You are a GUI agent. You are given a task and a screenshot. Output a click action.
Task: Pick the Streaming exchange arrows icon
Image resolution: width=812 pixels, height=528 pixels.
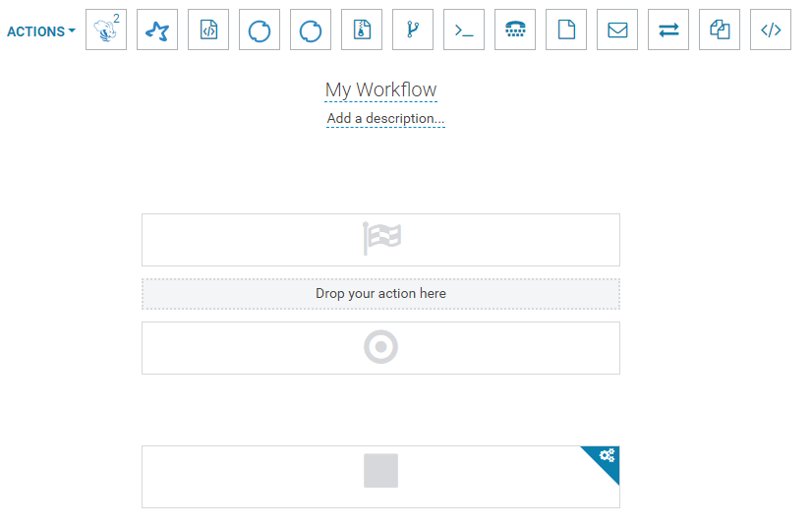[668, 29]
